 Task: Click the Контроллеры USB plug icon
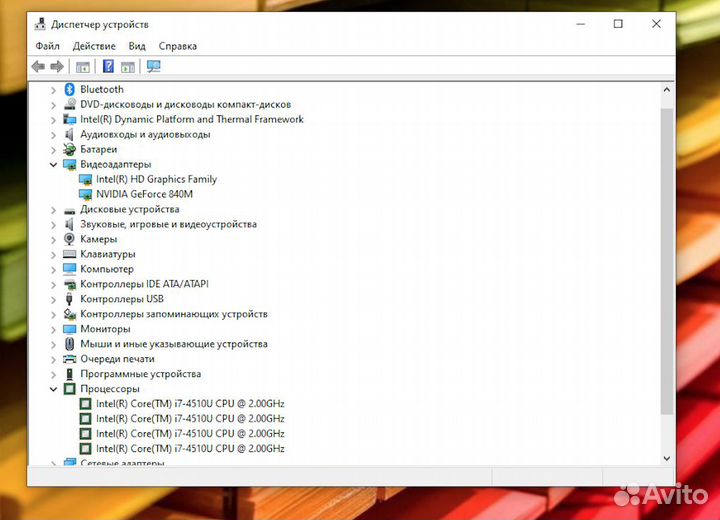[69, 299]
